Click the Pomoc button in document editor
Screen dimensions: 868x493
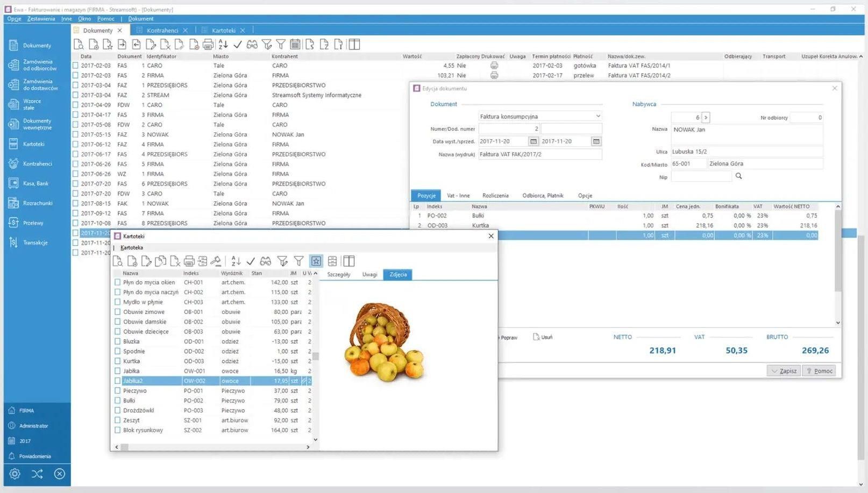(819, 371)
